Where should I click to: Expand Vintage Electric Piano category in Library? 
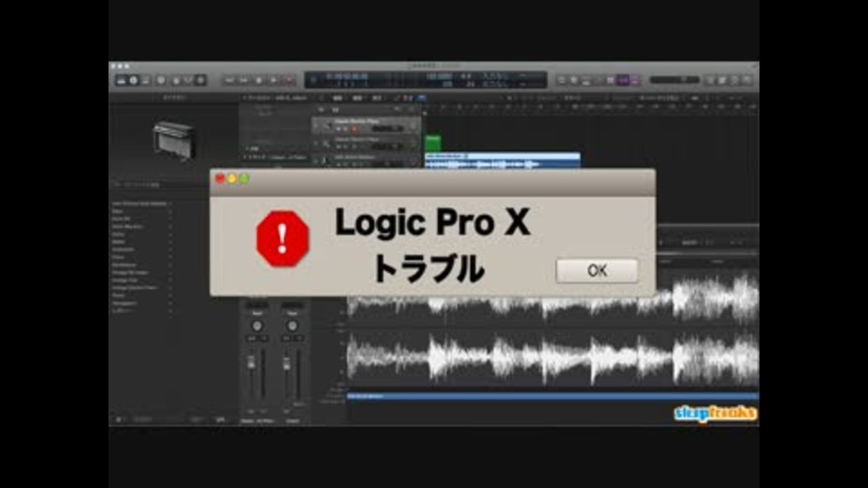coord(142,287)
